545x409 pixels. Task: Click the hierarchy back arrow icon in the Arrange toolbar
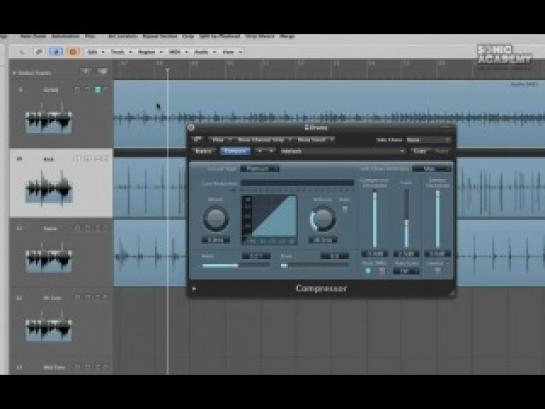coord(22,52)
